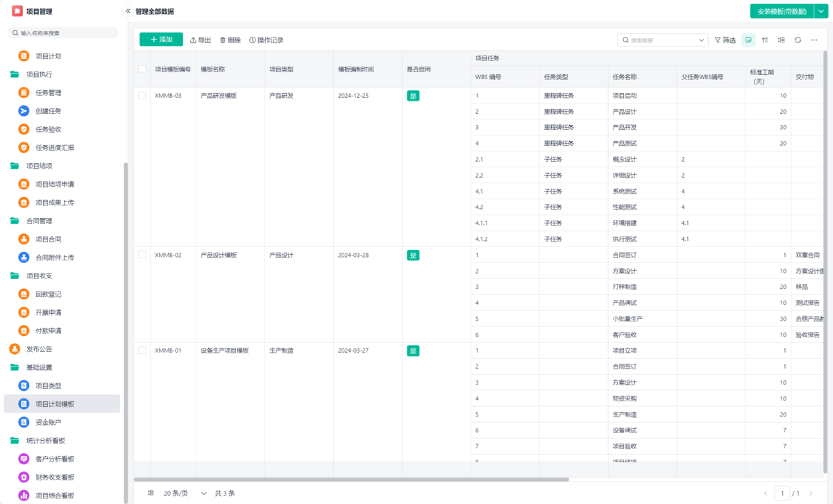Click 安装模板(带数据) button
The height and width of the screenshot is (504, 833).
[x=782, y=11]
